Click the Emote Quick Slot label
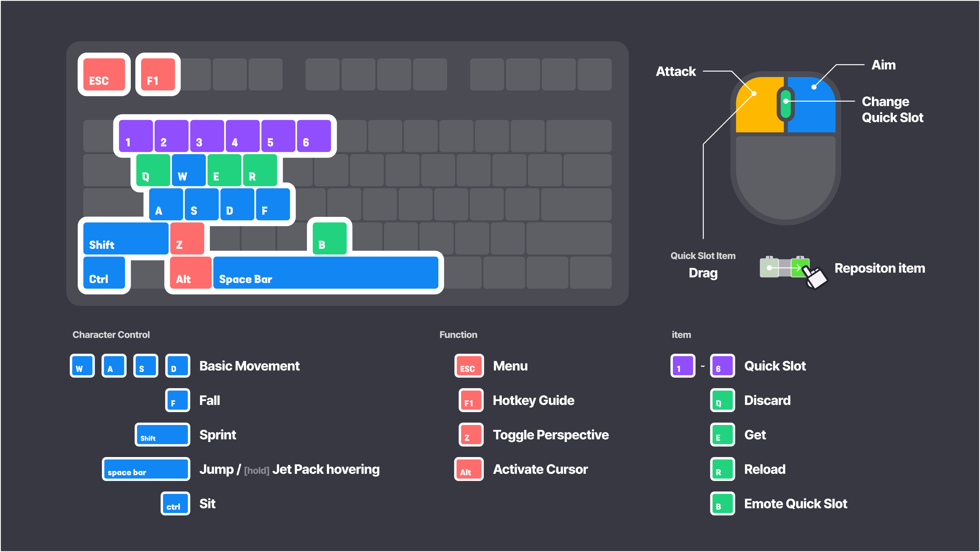980x552 pixels. 795,504
